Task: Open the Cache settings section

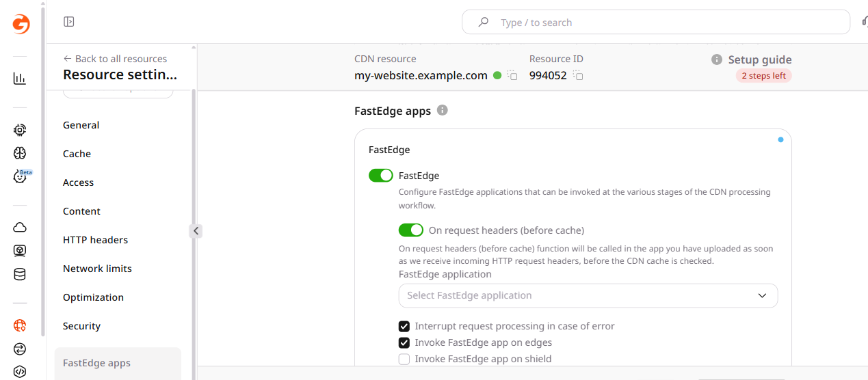Action: coord(77,154)
